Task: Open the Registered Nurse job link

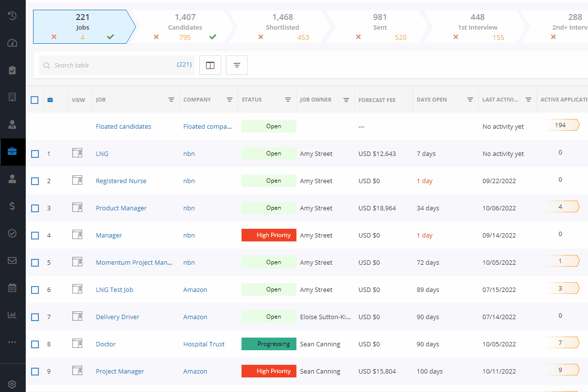Action: [x=121, y=181]
